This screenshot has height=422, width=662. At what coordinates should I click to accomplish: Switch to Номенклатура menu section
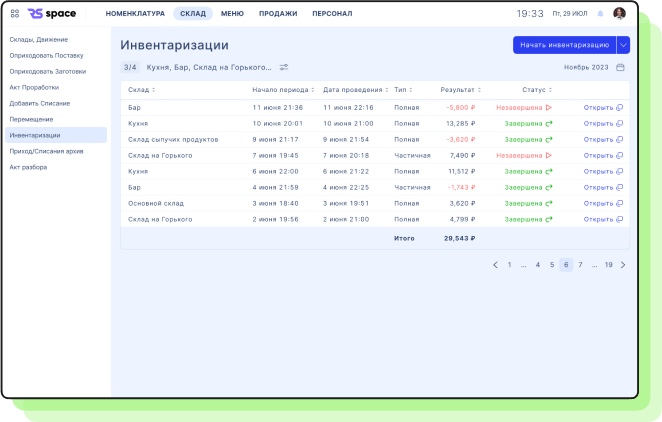135,14
